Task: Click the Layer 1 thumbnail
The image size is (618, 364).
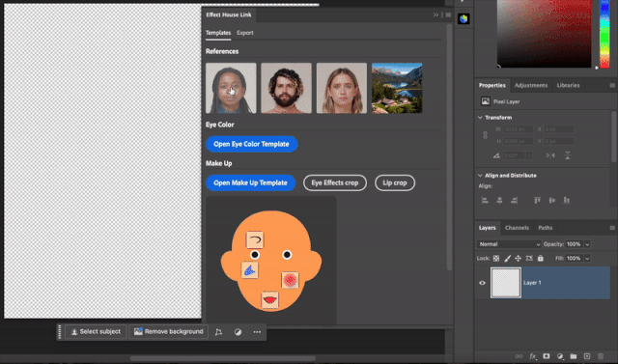Action: click(x=506, y=283)
